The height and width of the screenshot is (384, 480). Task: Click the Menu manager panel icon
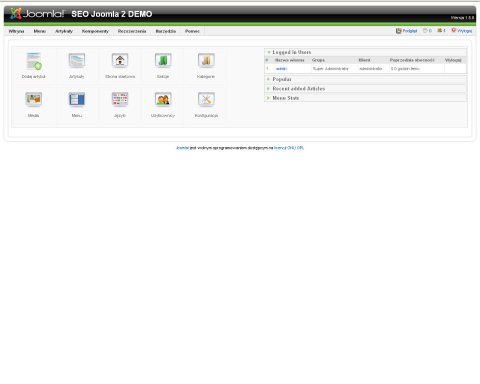tap(77, 99)
